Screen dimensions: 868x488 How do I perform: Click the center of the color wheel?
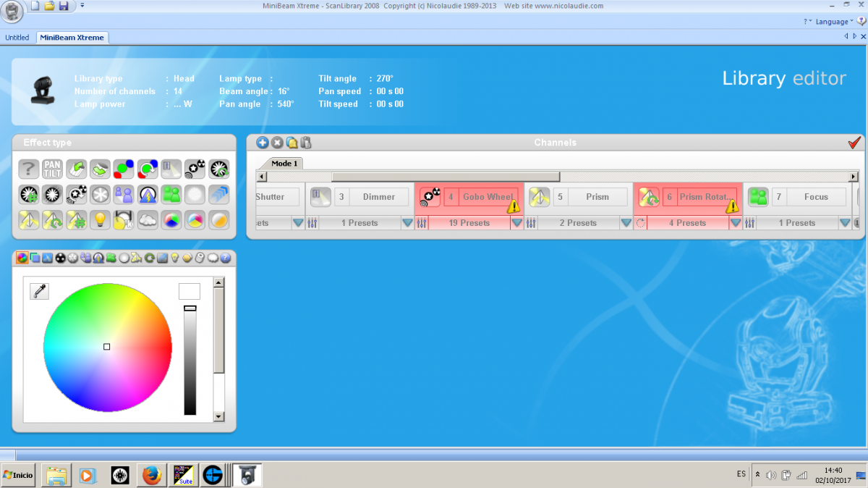[x=107, y=347]
